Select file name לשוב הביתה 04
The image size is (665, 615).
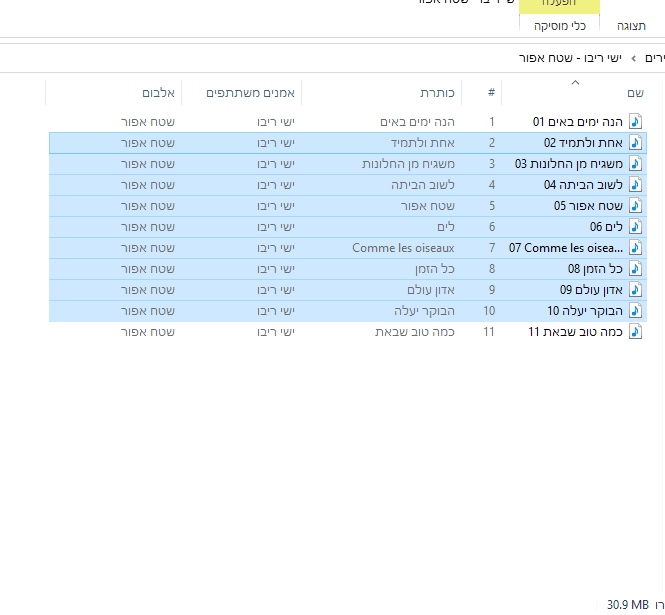coord(583,185)
